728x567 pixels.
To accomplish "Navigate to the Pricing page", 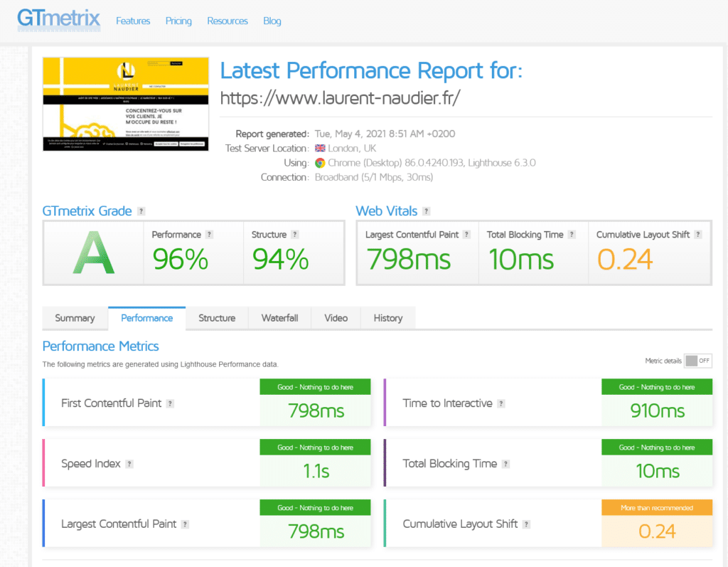I will pos(178,21).
